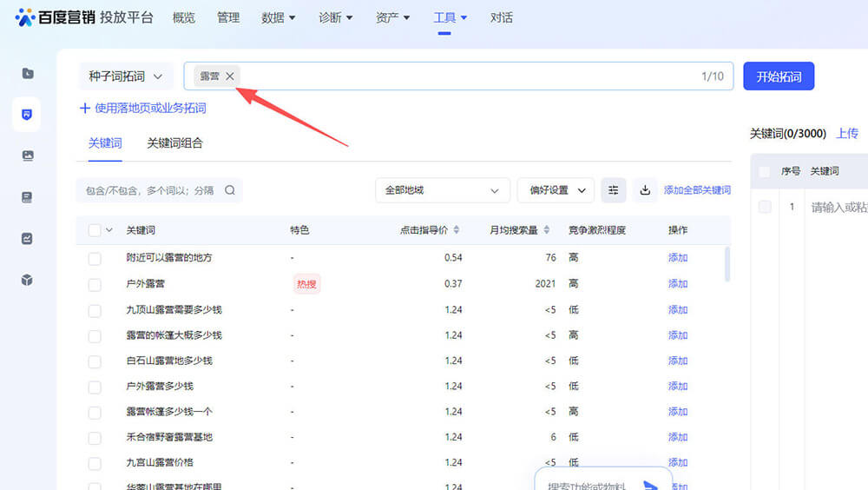868x490 pixels.
Task: Check the box for 户外露营 keyword
Action: [x=95, y=284]
